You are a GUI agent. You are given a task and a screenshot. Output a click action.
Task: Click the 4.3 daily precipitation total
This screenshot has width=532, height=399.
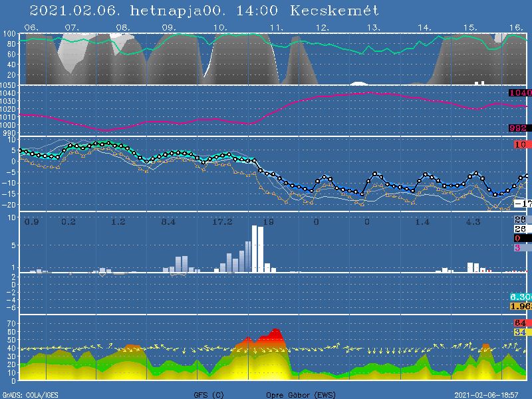click(x=473, y=221)
